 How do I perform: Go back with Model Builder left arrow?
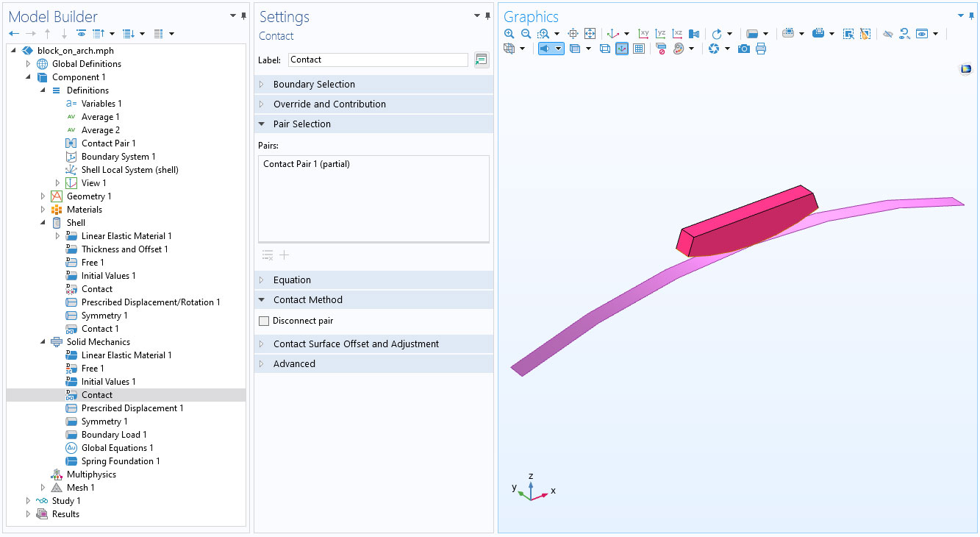coord(14,34)
